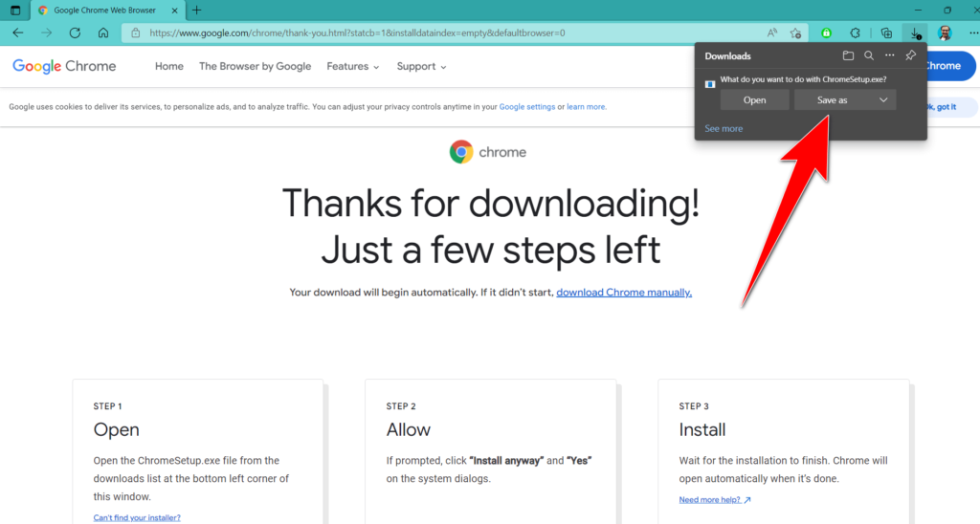
Task: Click the address bar URL
Action: click(358, 33)
